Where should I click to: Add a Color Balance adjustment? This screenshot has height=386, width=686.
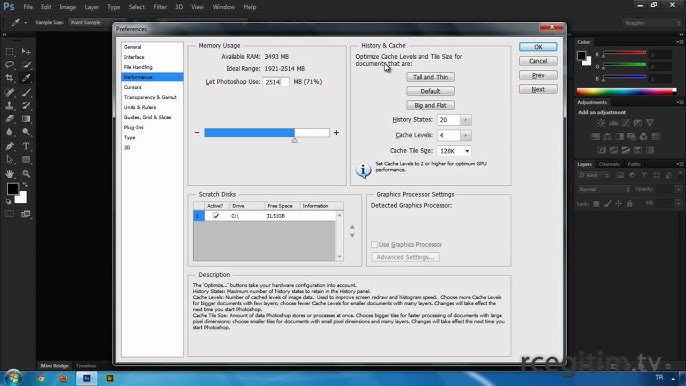pyautogui.click(x=607, y=137)
